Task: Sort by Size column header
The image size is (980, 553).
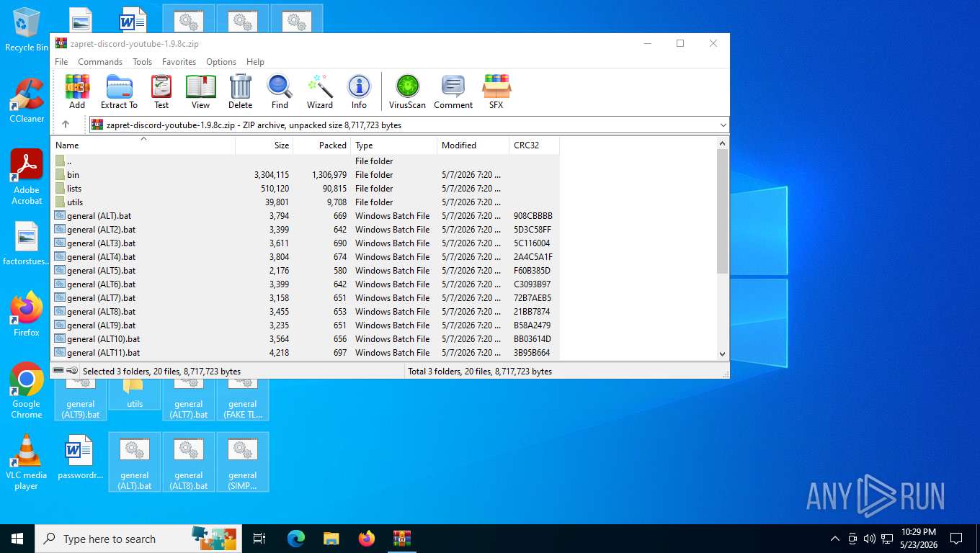Action: 264,145
